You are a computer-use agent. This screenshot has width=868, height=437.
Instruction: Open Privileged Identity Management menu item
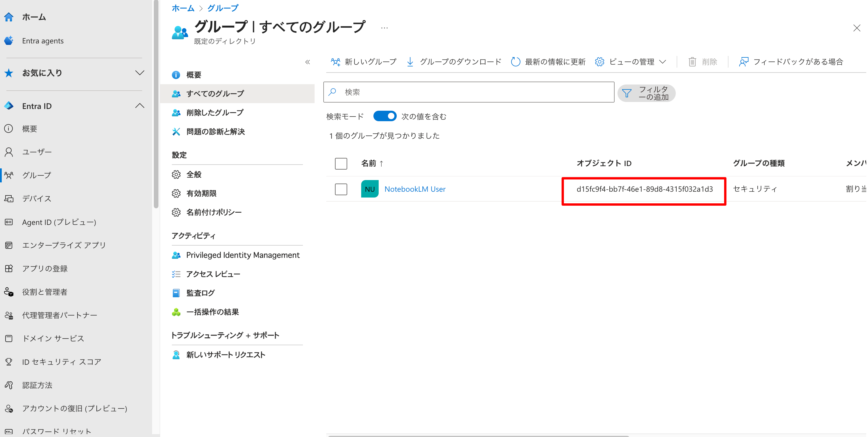[243, 255]
